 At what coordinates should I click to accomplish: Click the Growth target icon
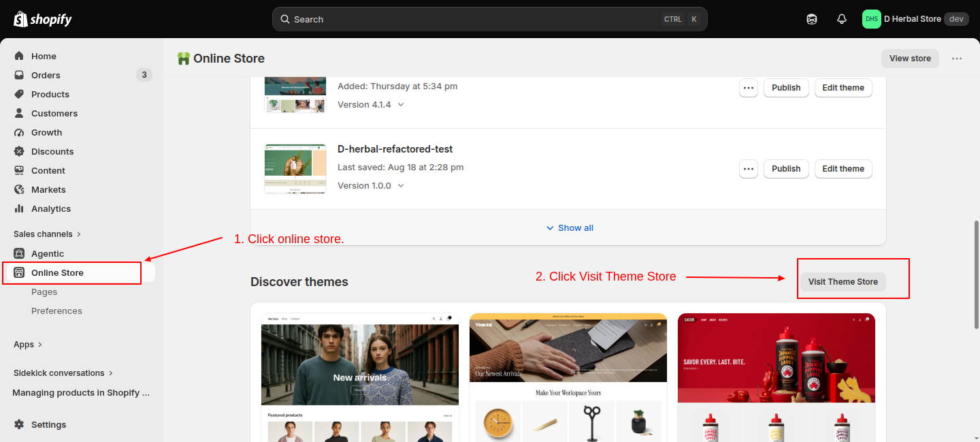(x=19, y=132)
